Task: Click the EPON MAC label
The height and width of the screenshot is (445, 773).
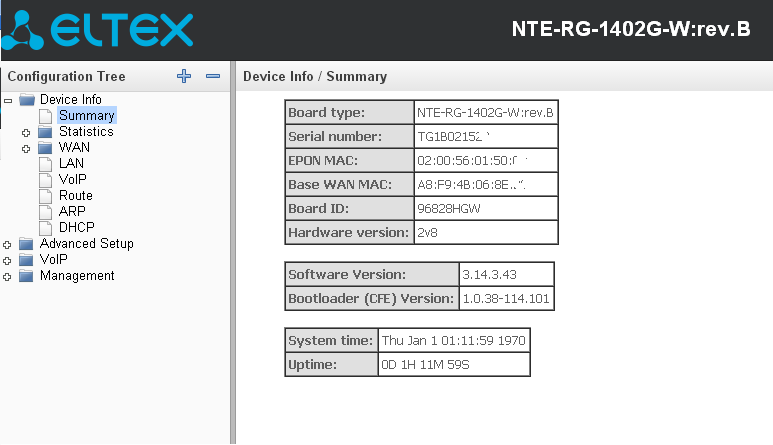Action: click(323, 161)
